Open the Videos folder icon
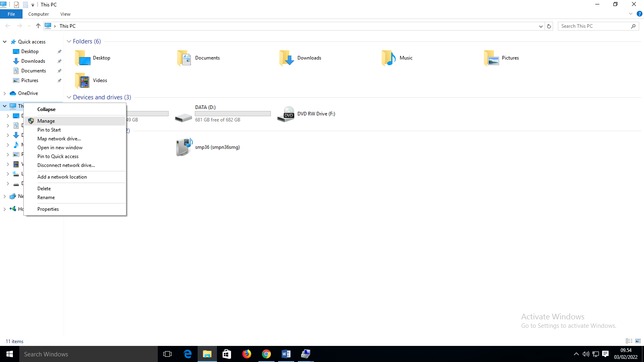This screenshot has width=644, height=362. [x=83, y=80]
